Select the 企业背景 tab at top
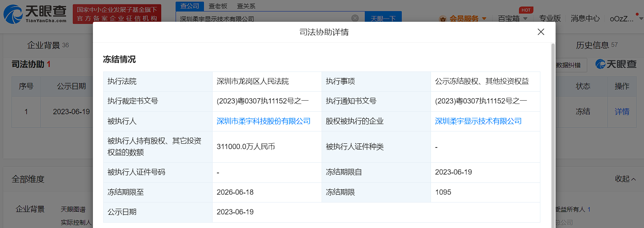 (x=48, y=45)
